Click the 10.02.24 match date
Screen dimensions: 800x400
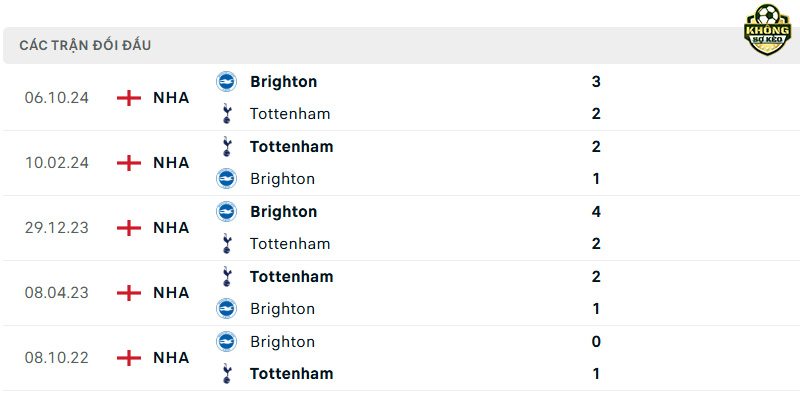57,163
